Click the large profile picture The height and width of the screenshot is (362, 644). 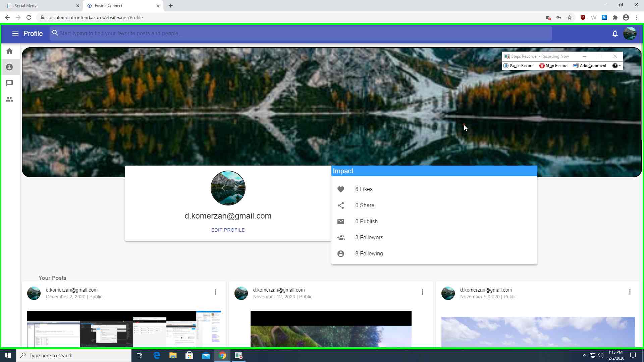228,188
